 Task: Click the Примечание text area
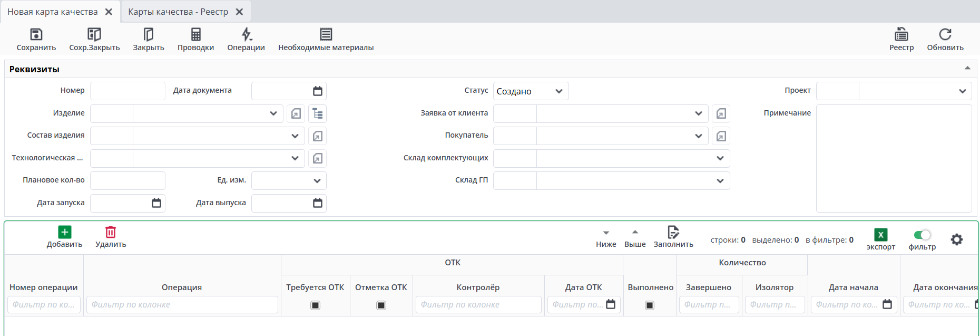[x=894, y=158]
